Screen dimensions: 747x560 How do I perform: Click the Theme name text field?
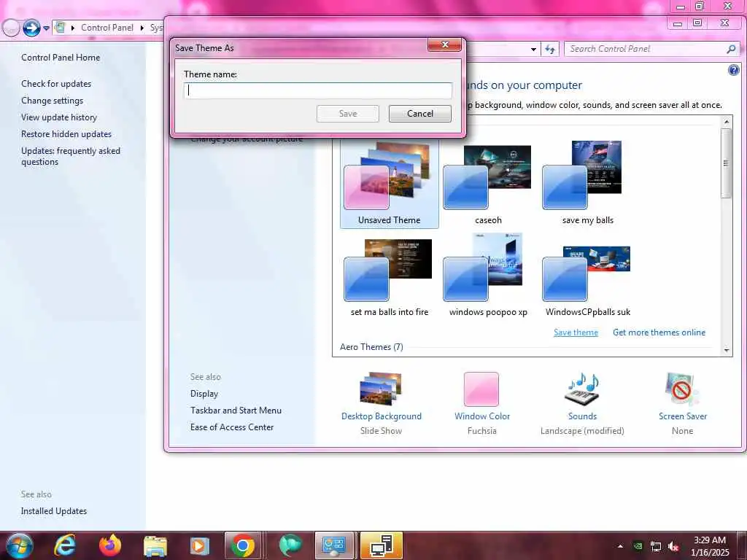pyautogui.click(x=318, y=90)
